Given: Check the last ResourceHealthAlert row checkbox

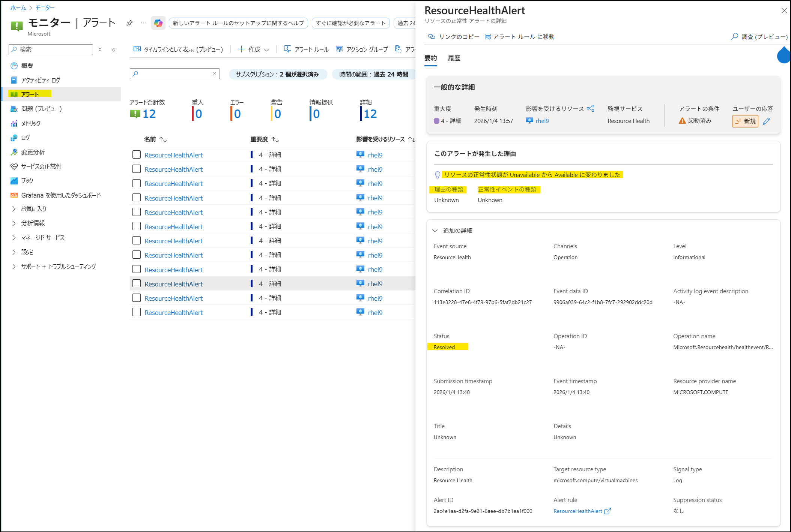Looking at the screenshot, I should pyautogui.click(x=137, y=312).
